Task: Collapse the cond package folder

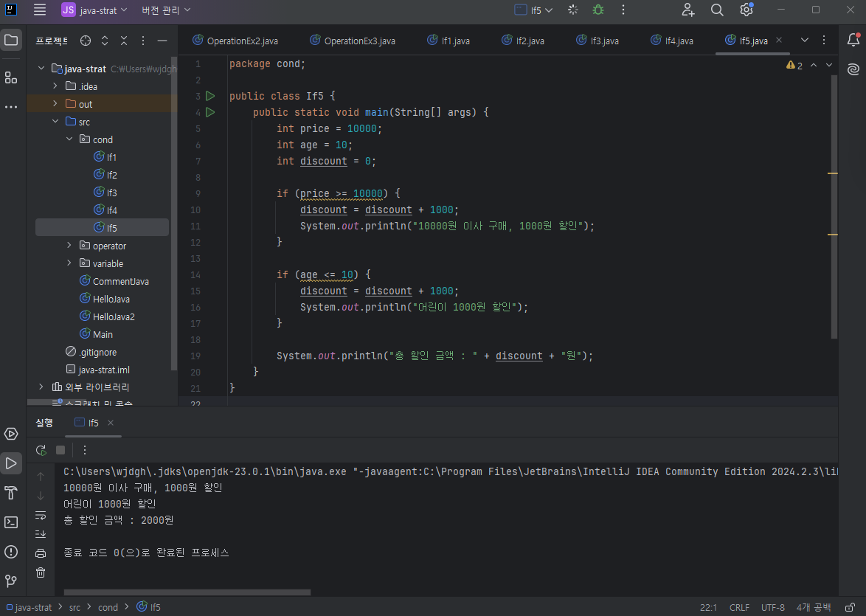Action: [x=69, y=139]
